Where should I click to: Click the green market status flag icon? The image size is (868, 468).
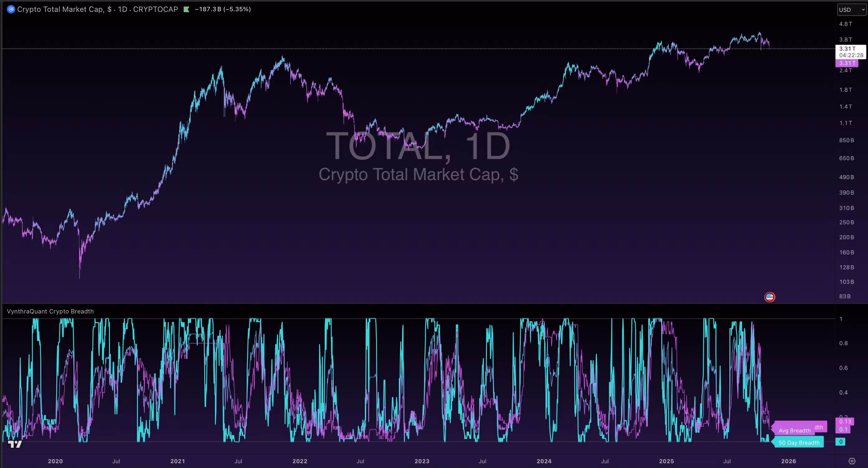pos(186,9)
